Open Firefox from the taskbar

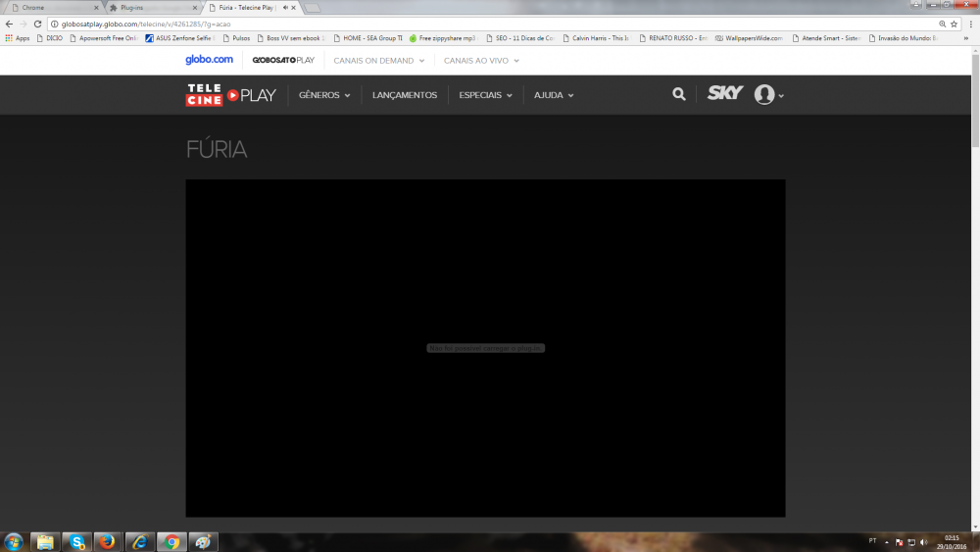point(108,541)
